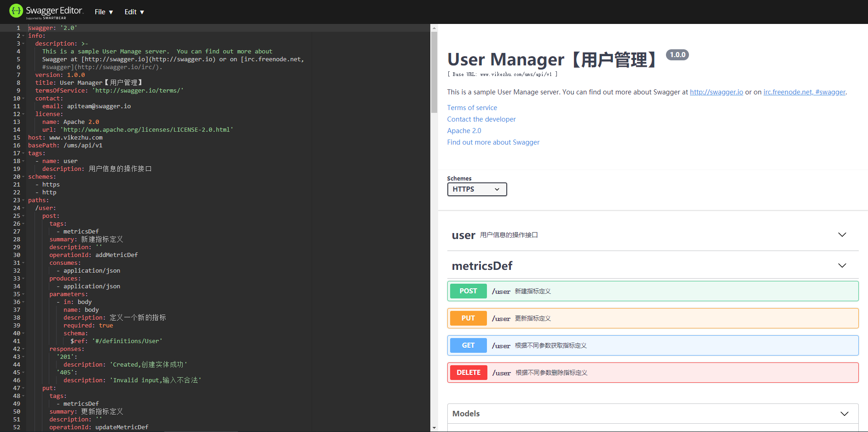Toggle the Models section chevron

click(844, 414)
